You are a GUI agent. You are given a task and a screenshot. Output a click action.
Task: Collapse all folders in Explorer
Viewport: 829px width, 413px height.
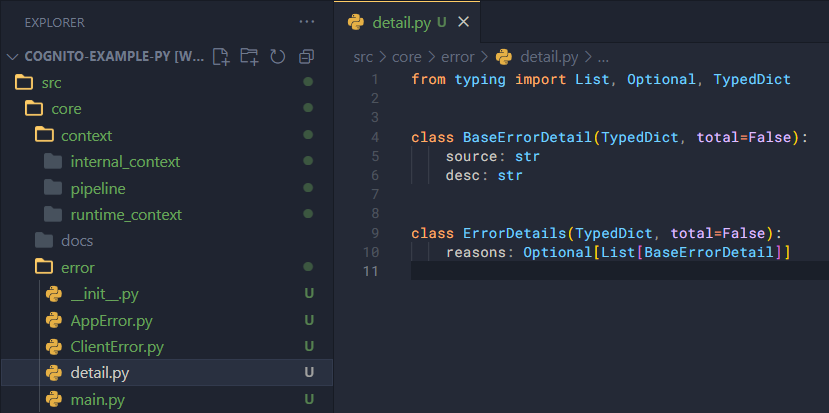click(307, 57)
